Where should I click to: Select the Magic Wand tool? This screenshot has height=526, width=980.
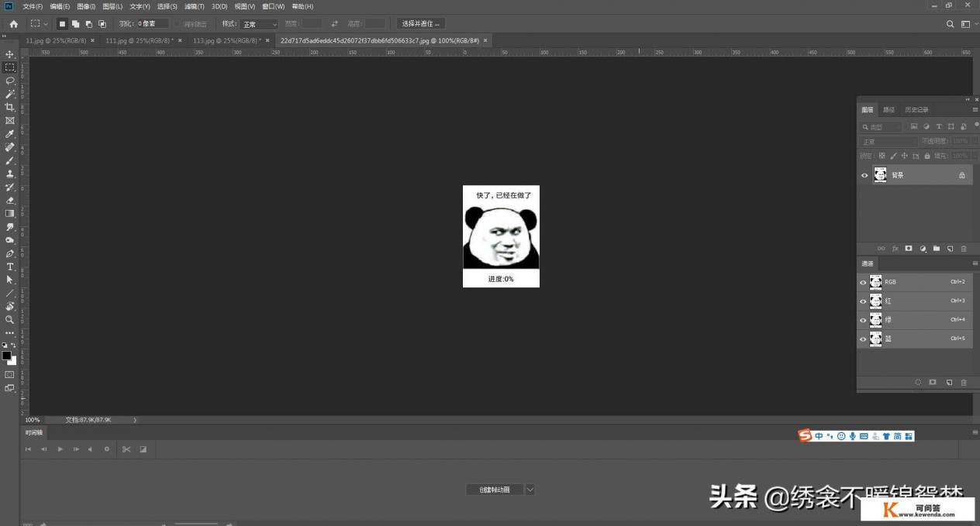(x=9, y=94)
